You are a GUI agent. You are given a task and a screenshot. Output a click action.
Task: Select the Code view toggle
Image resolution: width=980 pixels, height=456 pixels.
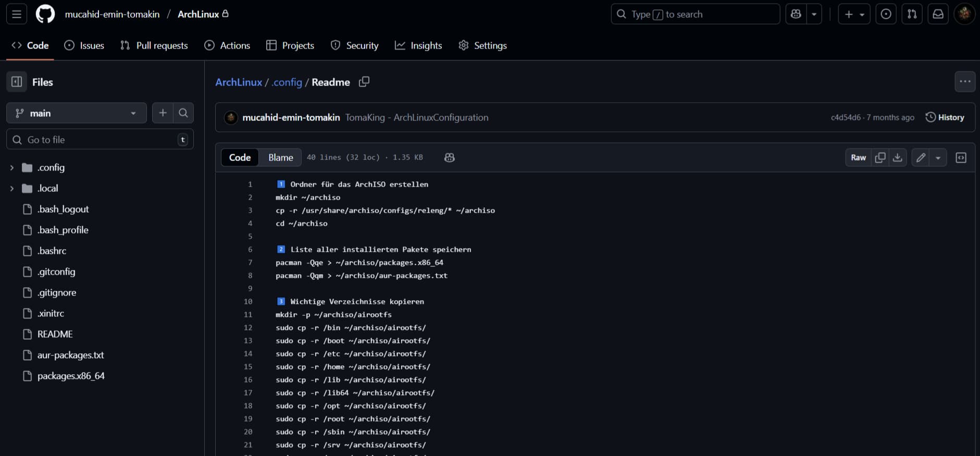240,157
